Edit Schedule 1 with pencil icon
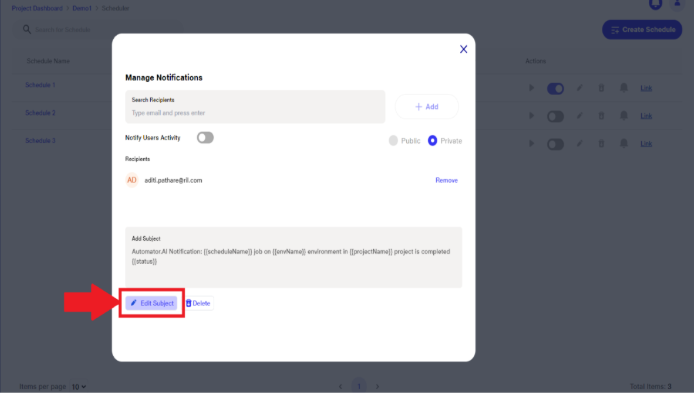The image size is (694, 393). (x=579, y=88)
